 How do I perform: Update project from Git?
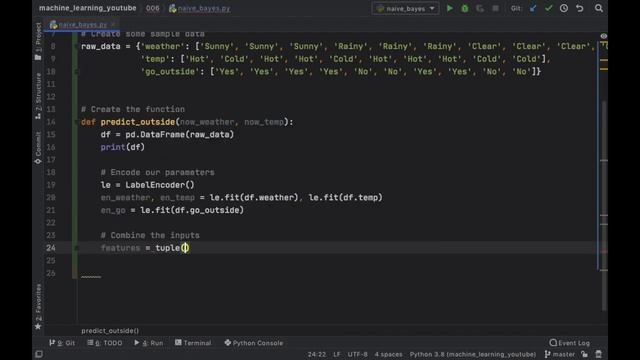pyautogui.click(x=533, y=8)
